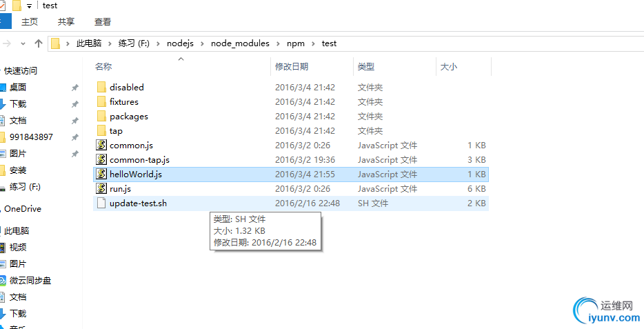Expand chevron after nodejs in path
Image resolution: width=644 pixels, height=329 pixels.
[x=203, y=43]
